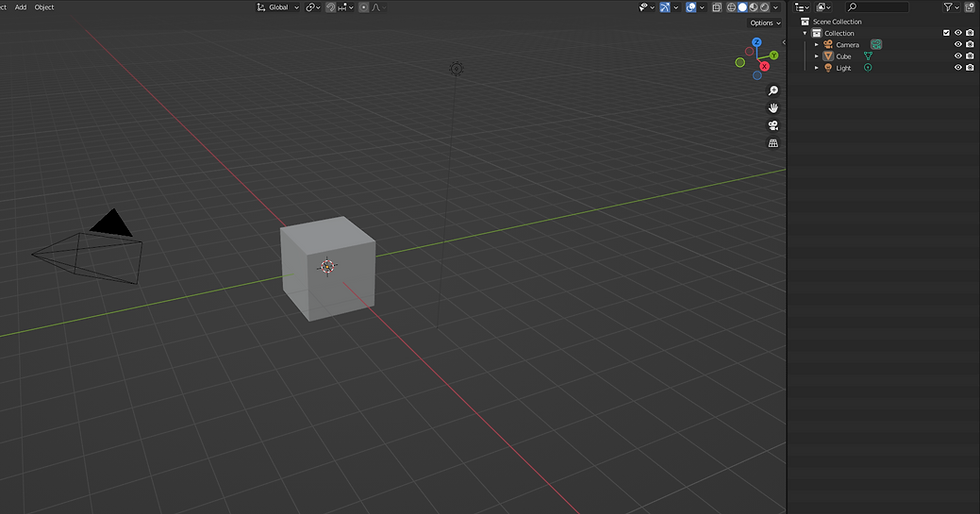Click the pan view hand icon
Image resolution: width=980 pixels, height=514 pixels.
point(773,108)
